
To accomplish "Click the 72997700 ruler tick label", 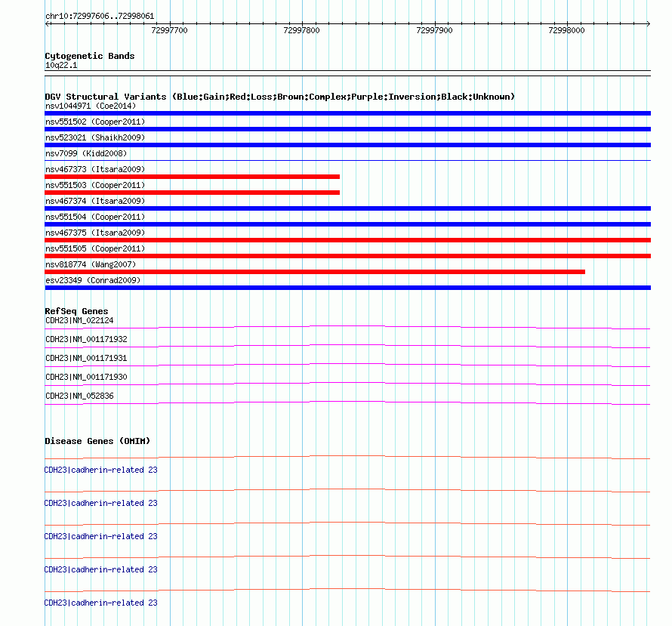I will click(169, 30).
